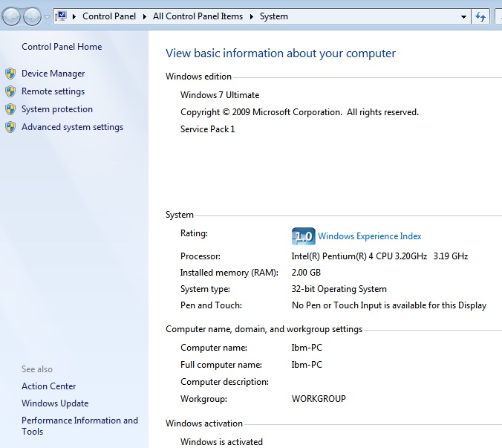Expand arrow after Control Panel breadcrumb

[x=144, y=16]
